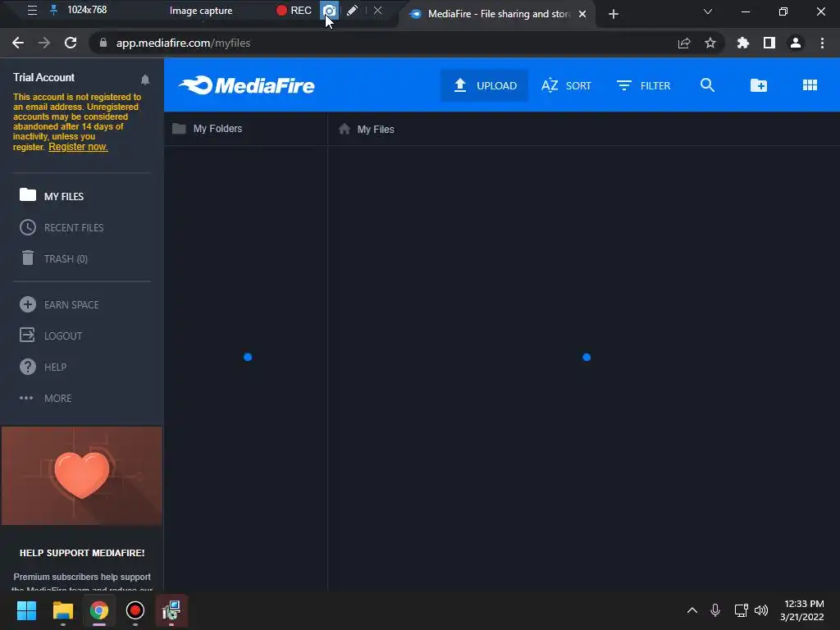Click the heart support banner image
The height and width of the screenshot is (630, 840).
[x=82, y=476]
